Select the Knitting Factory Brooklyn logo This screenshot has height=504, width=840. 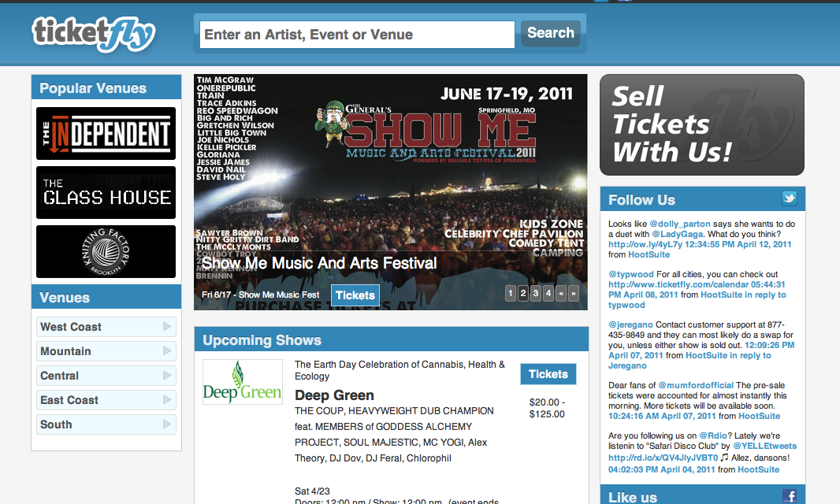[x=106, y=251]
